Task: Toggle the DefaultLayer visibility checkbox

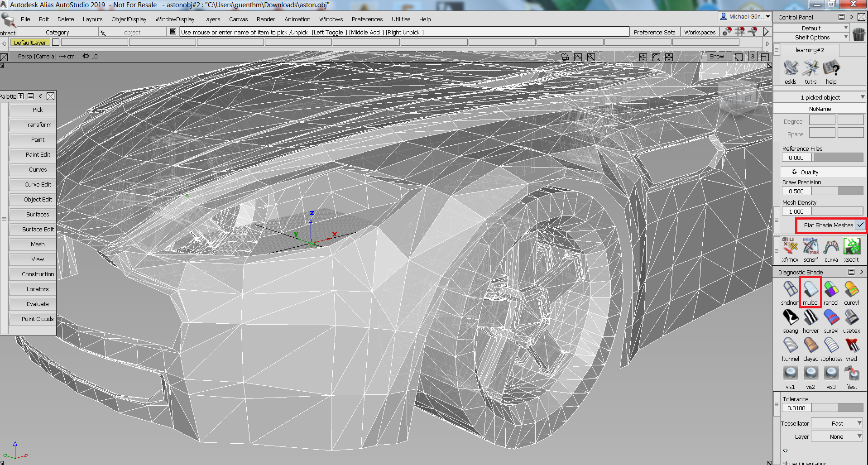Action: (56, 43)
